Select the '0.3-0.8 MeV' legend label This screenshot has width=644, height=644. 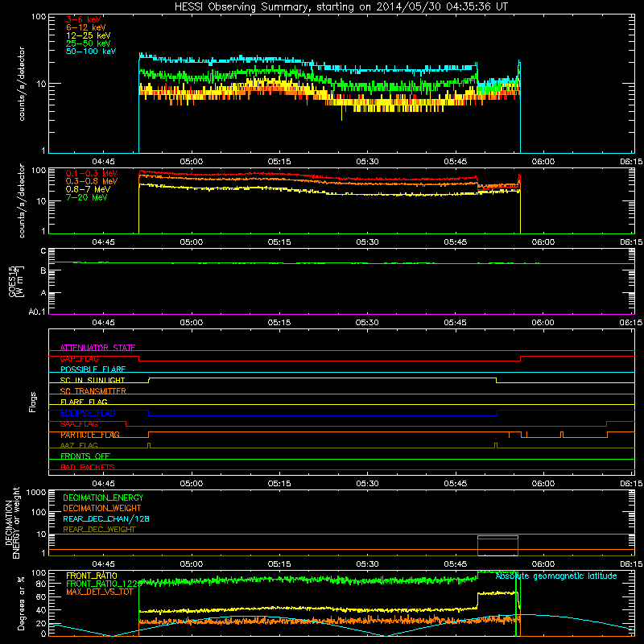[92, 181]
